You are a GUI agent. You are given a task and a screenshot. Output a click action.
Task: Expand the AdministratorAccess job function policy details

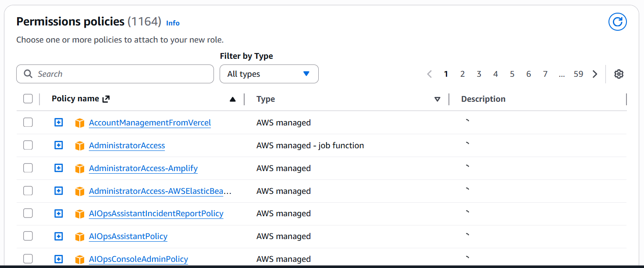tap(59, 145)
